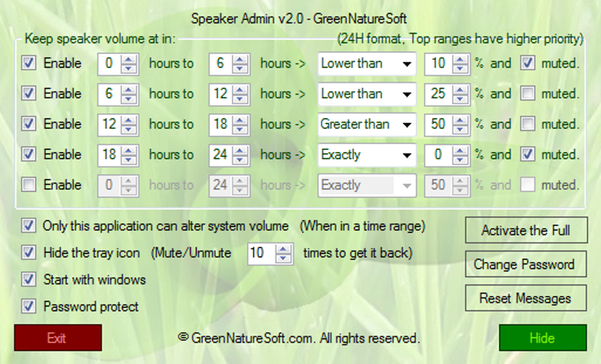Click the Change Password button
601x364 pixels.
pos(526,264)
